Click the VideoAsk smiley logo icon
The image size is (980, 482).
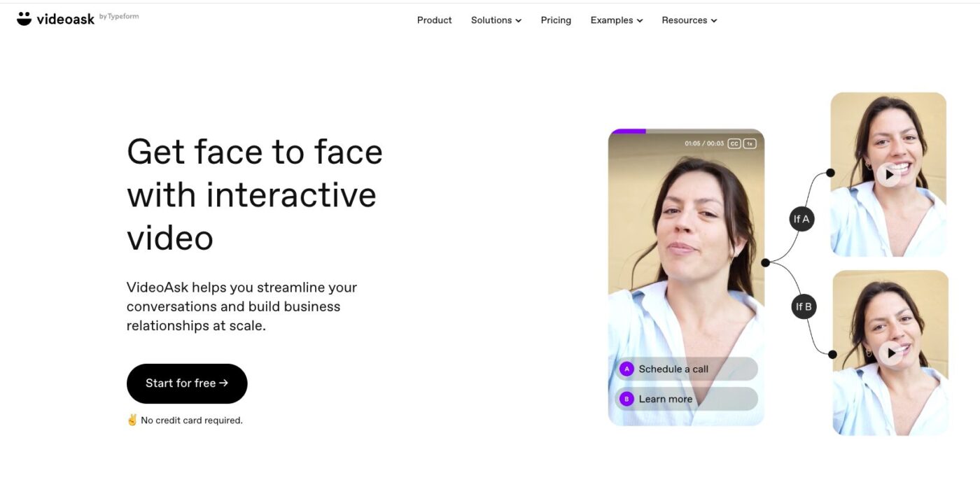(x=24, y=19)
